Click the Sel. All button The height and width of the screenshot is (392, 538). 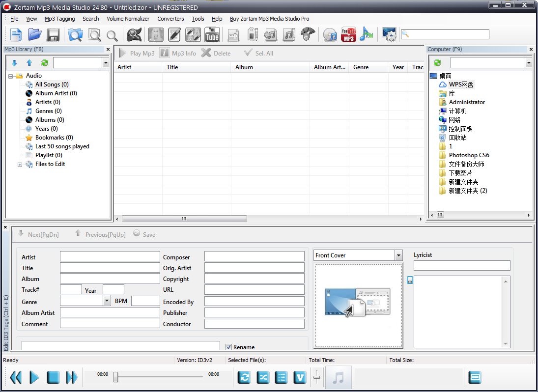258,53
